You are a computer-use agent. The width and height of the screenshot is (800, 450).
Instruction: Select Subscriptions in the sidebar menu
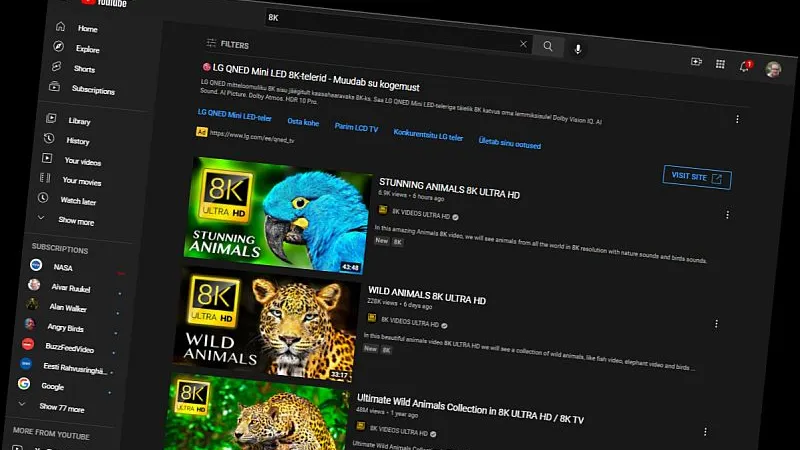pyautogui.click(x=93, y=90)
